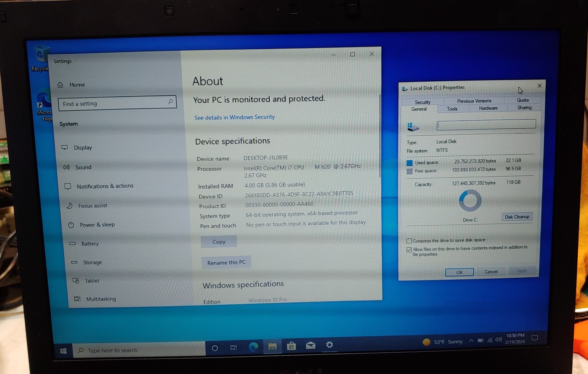This screenshot has width=588, height=374.
Task: Maximize the Settings window
Action: (352, 54)
